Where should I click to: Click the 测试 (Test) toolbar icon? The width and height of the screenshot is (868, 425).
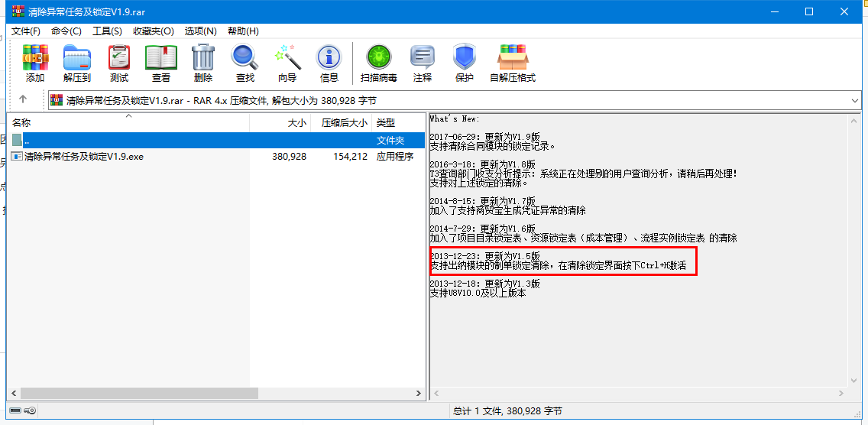119,57
